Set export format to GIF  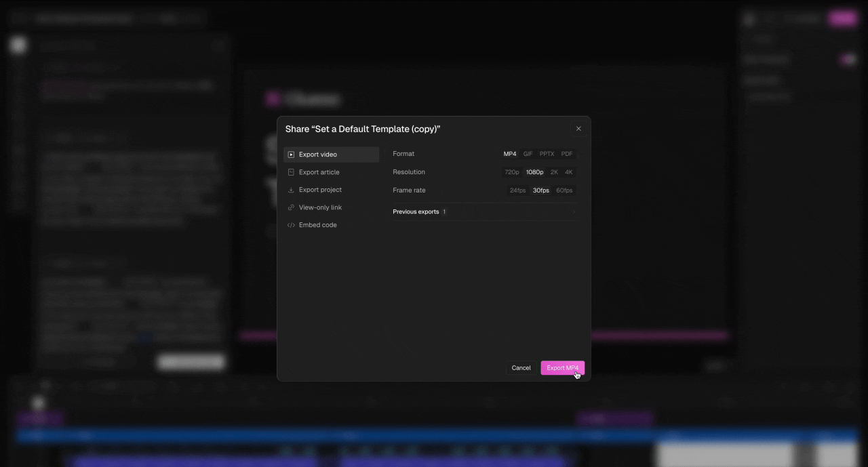tap(528, 154)
